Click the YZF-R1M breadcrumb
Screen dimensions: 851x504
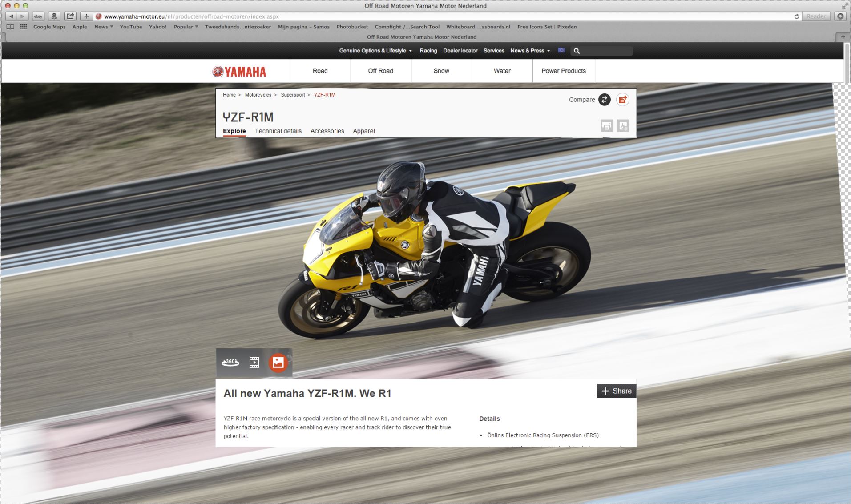[325, 95]
